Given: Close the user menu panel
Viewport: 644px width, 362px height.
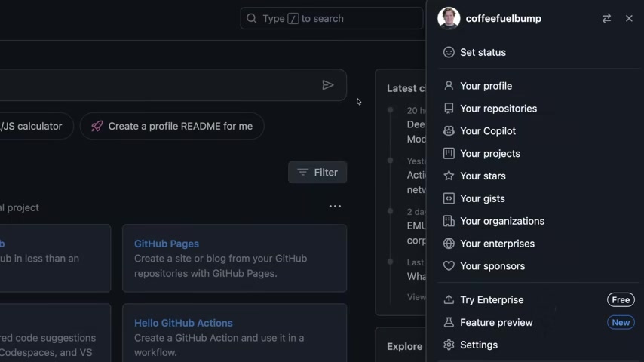Looking at the screenshot, I should pos(629,19).
